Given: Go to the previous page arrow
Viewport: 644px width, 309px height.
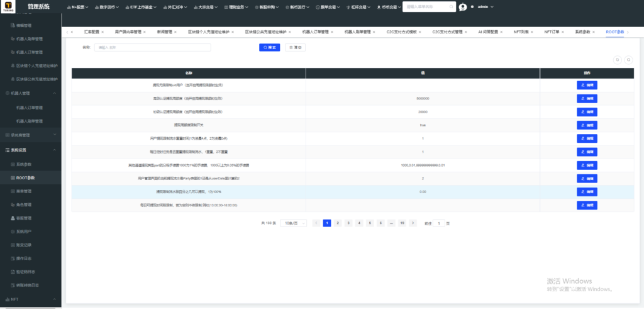Looking at the screenshot, I should pos(316,223).
